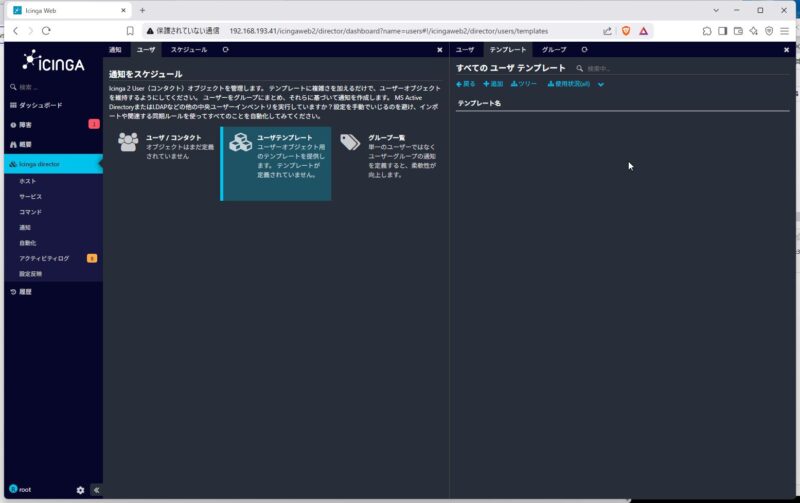
Task: Open the Brave wallet icon
Action: 738,31
